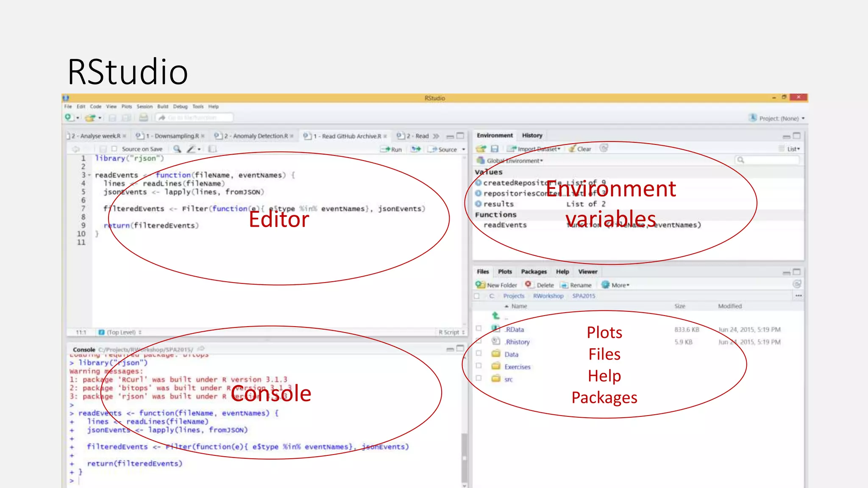Click the browse path ellipsis icon

pyautogui.click(x=798, y=296)
